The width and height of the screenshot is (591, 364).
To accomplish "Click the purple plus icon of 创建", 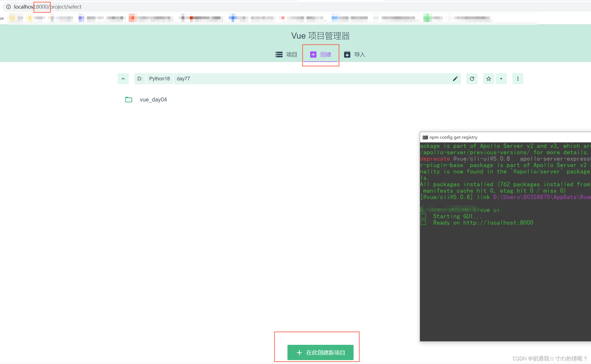I will pos(313,55).
